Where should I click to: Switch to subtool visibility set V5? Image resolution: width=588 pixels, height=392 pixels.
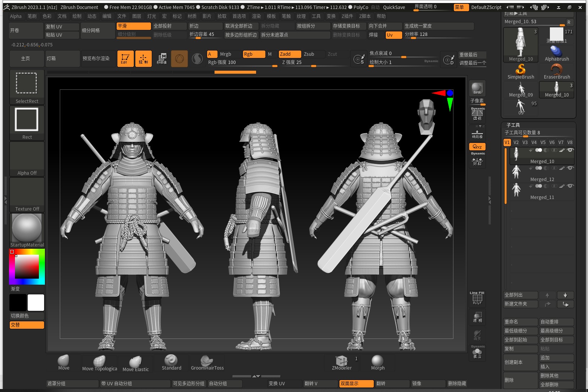point(543,143)
